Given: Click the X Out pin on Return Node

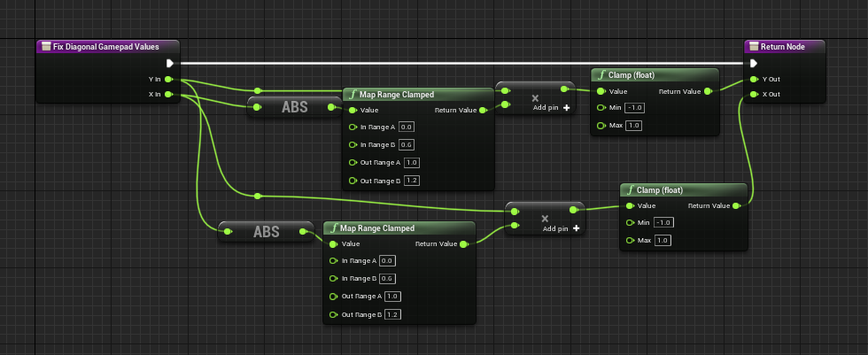Looking at the screenshot, I should point(753,94).
